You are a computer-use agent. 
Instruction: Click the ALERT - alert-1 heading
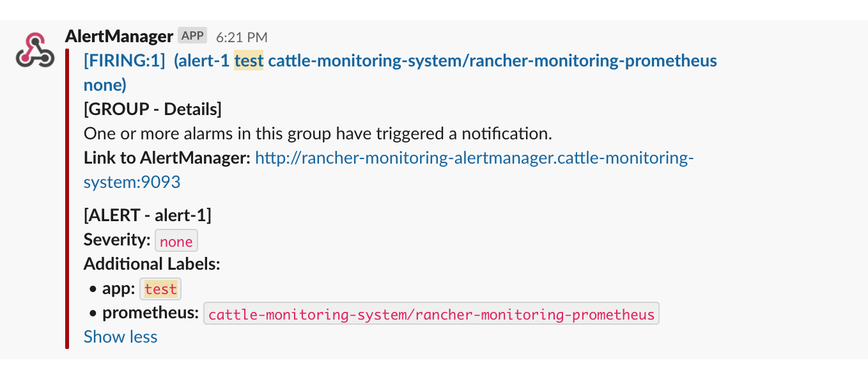(148, 215)
